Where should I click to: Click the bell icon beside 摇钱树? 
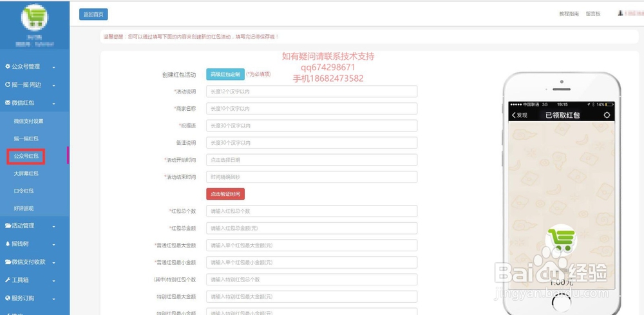7,244
